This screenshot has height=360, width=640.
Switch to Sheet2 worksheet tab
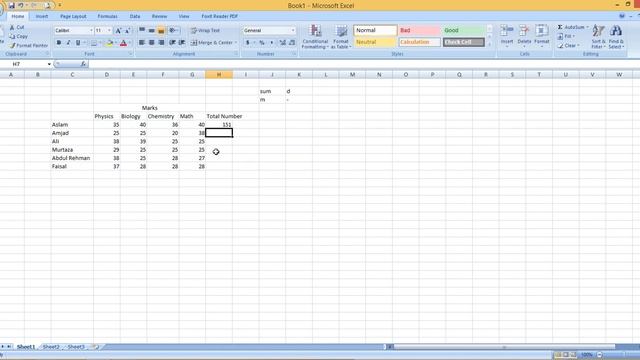(51, 347)
